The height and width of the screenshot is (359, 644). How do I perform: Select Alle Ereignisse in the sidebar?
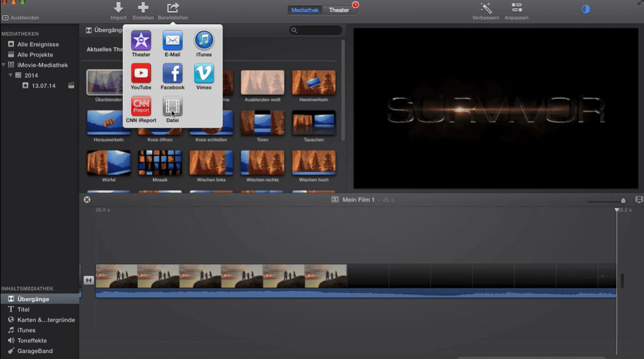point(38,44)
